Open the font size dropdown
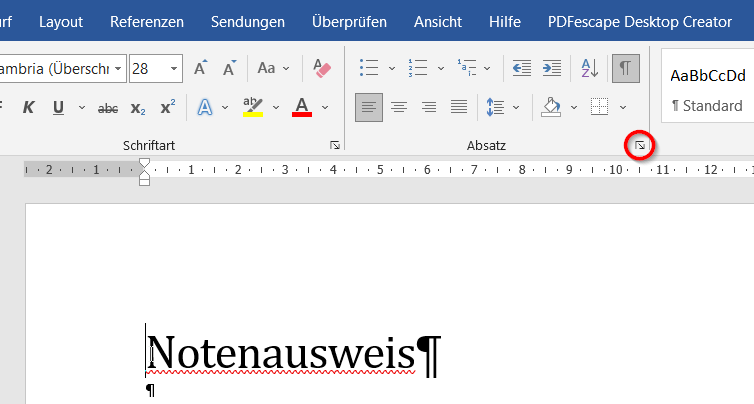Viewport: 754px width, 404px height. pyautogui.click(x=175, y=68)
